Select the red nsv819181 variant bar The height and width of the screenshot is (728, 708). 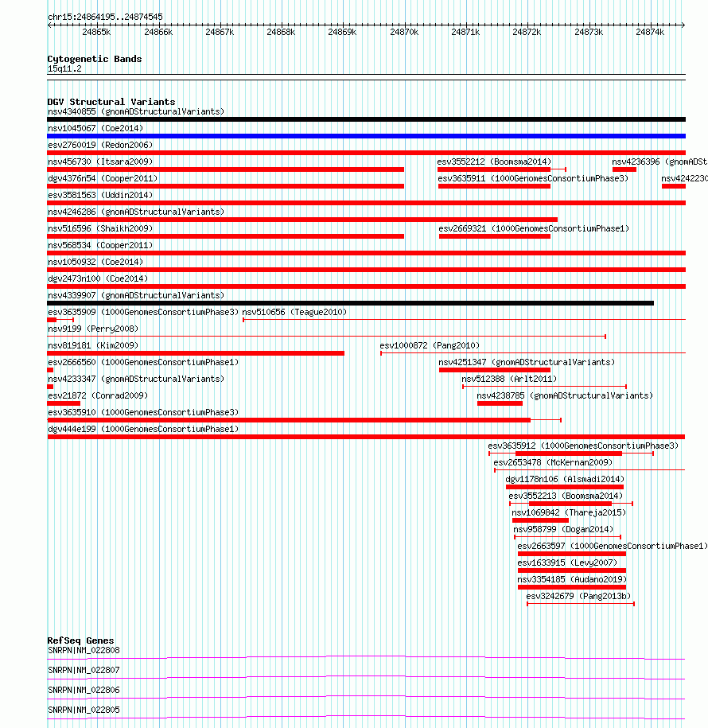tap(196, 353)
